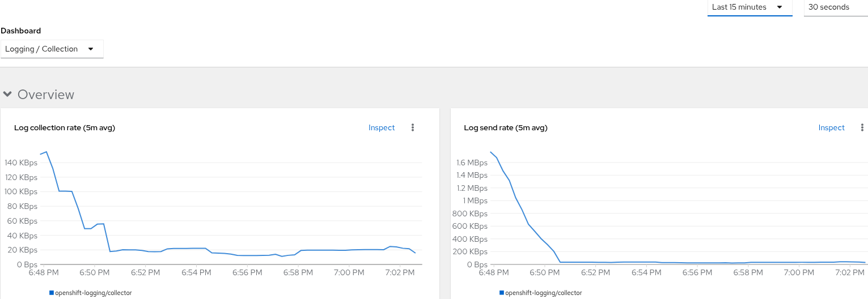This screenshot has height=299, width=868.
Task: Open kebab menu for Log send rate
Action: [862, 128]
